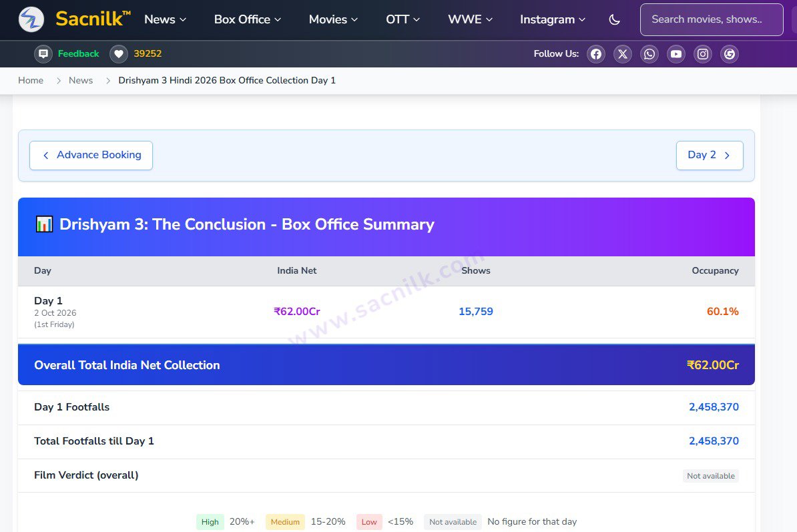Open the Instagram follow icon
The image size is (797, 532).
703,54
